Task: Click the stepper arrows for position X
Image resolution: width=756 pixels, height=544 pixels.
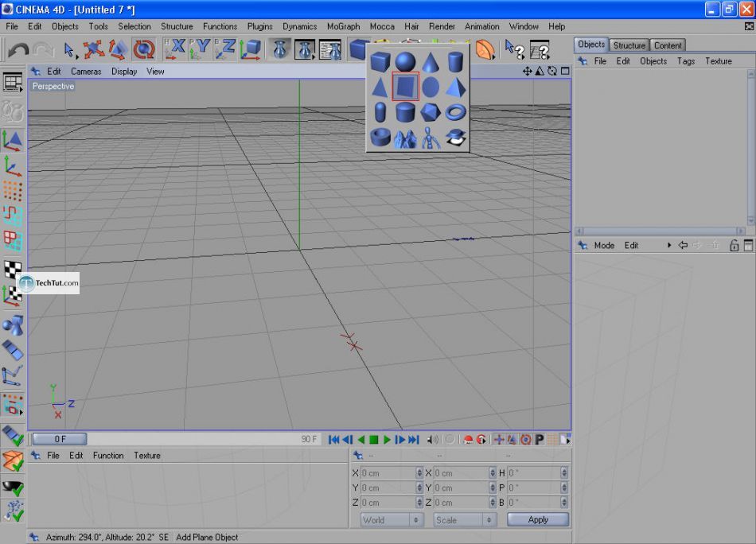Action: [419, 473]
